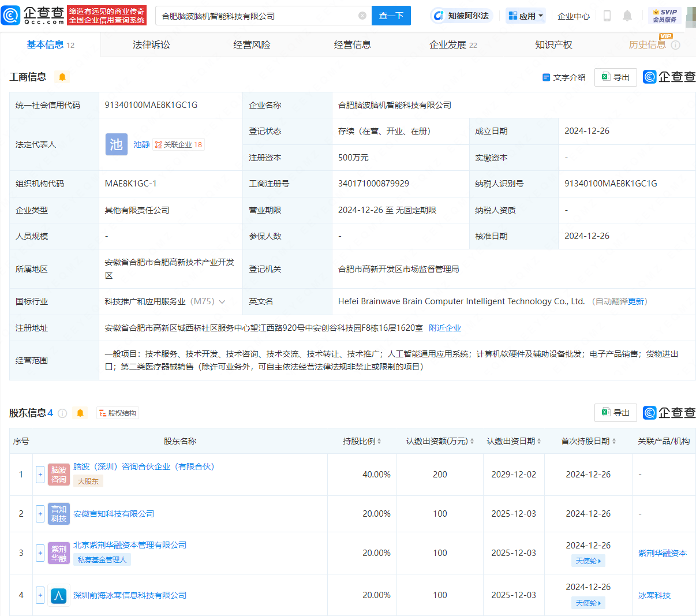Viewport: 696px width, 616px height.
Task: Click the company name search input field
Action: [x=257, y=16]
